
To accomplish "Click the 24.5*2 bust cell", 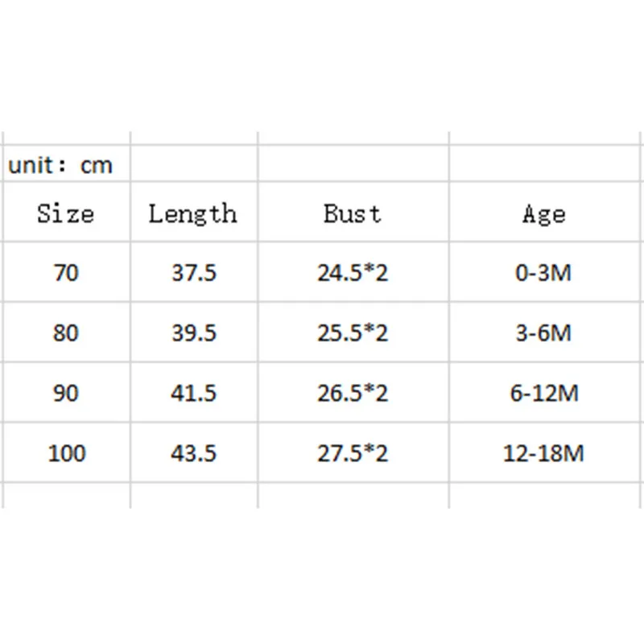I will (x=353, y=272).
